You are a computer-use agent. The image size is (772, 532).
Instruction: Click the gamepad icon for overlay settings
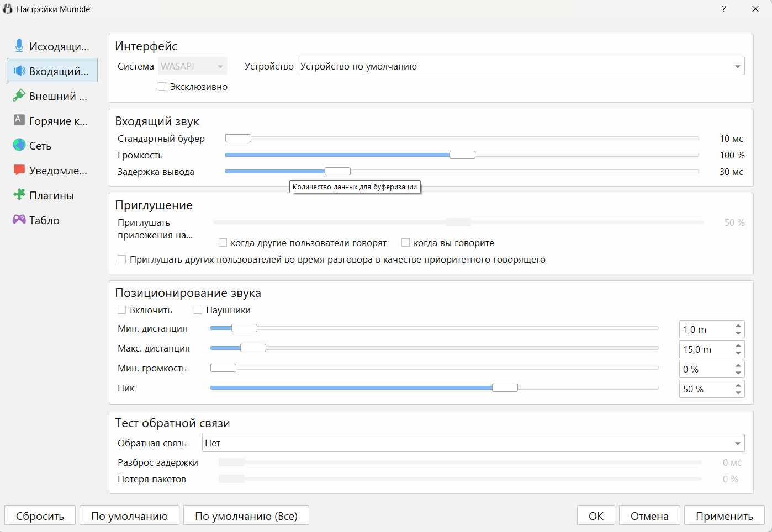19,219
